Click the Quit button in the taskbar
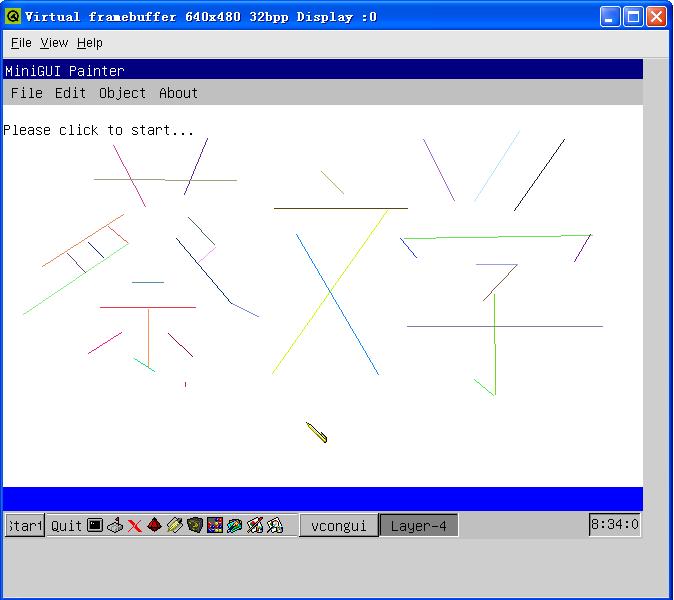Image resolution: width=674 pixels, height=600 pixels. tap(66, 526)
